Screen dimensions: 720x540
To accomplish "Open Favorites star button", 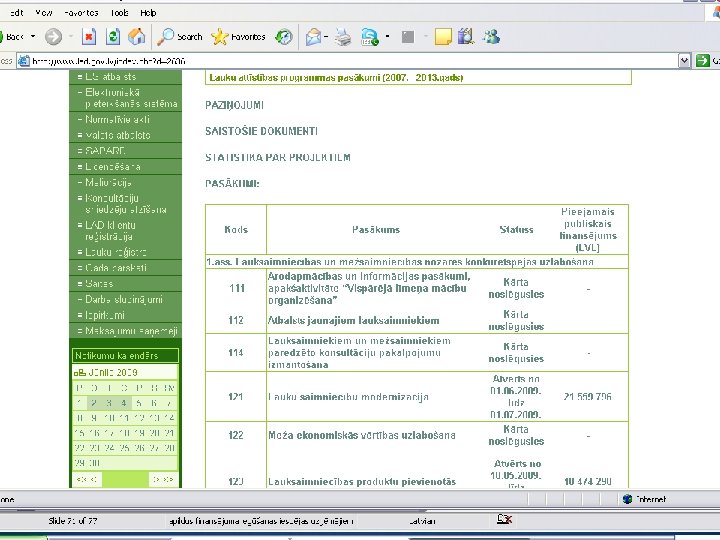I will pos(238,37).
